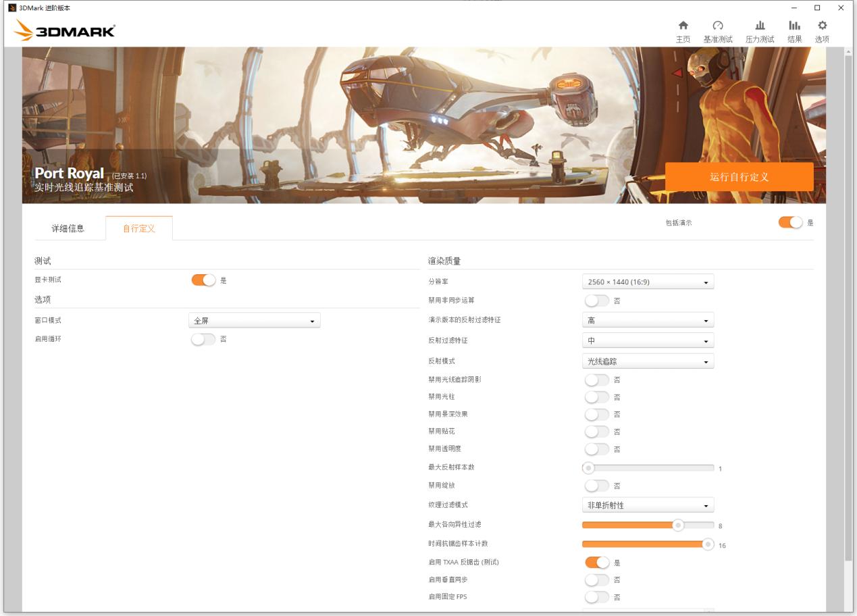Toggle the Include Demo (包括演示) switch
The width and height of the screenshot is (857, 616).
point(790,223)
